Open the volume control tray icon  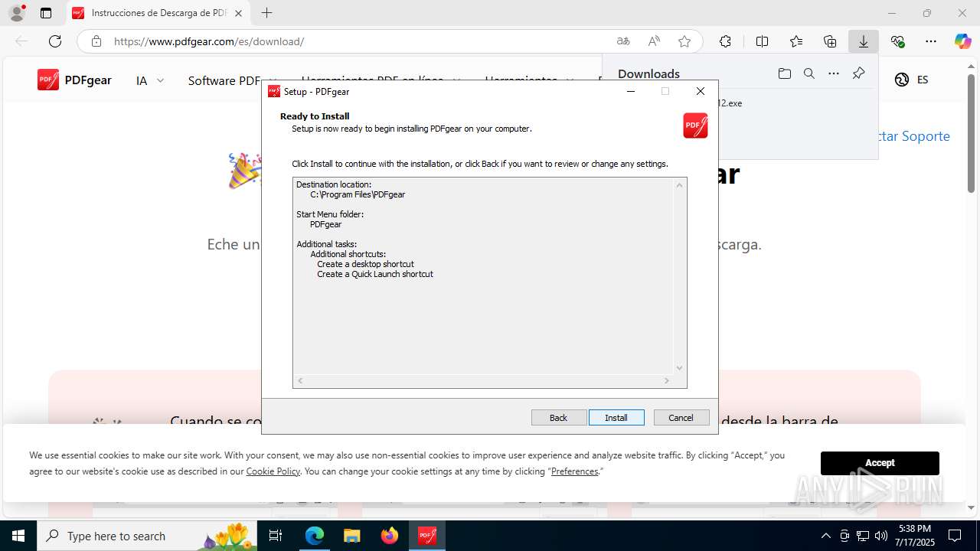pyautogui.click(x=881, y=536)
